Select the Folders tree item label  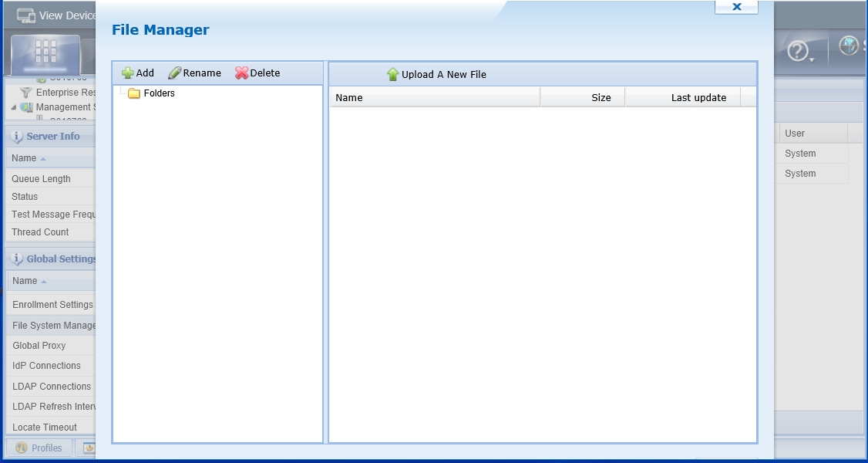[x=160, y=93]
